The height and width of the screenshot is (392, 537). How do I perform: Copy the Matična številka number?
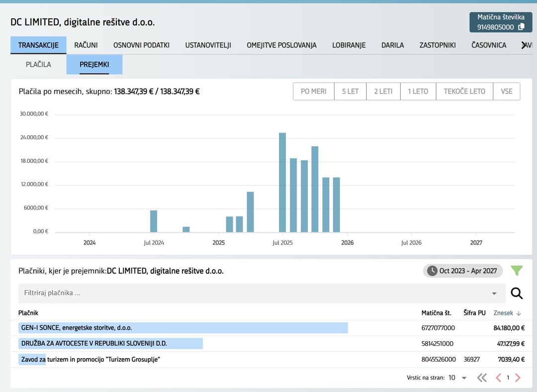click(x=521, y=27)
